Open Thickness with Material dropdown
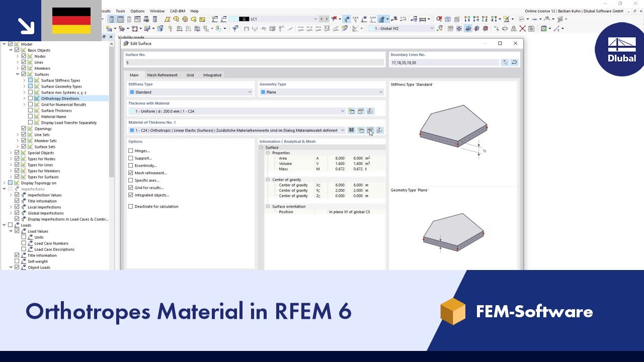This screenshot has height=362, width=644. coord(343,111)
